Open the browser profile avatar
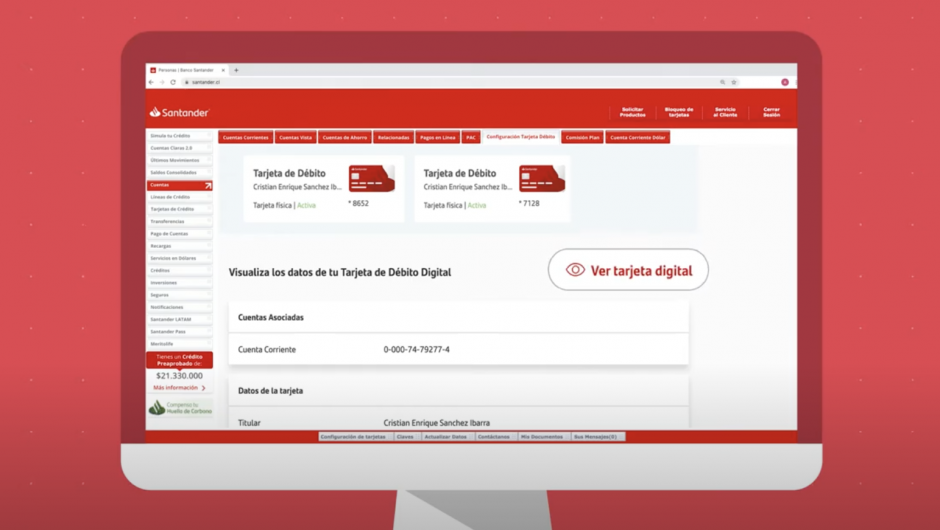This screenshot has width=940, height=530. click(785, 82)
